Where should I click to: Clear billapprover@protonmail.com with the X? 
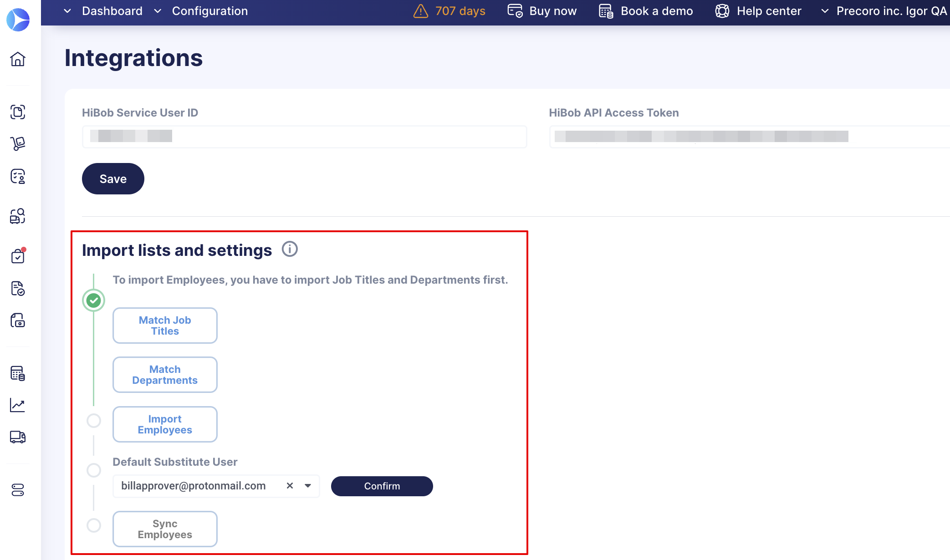tap(290, 486)
